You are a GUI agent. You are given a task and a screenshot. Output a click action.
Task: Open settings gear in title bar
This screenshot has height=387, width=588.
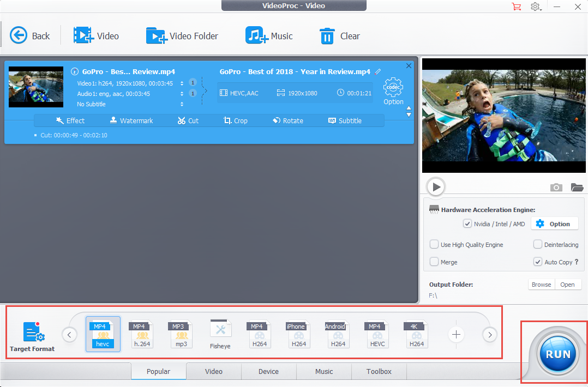tap(536, 7)
